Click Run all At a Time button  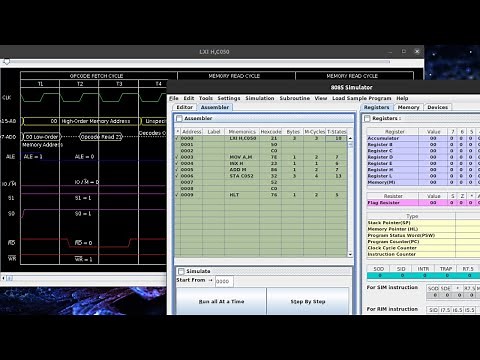(x=221, y=301)
